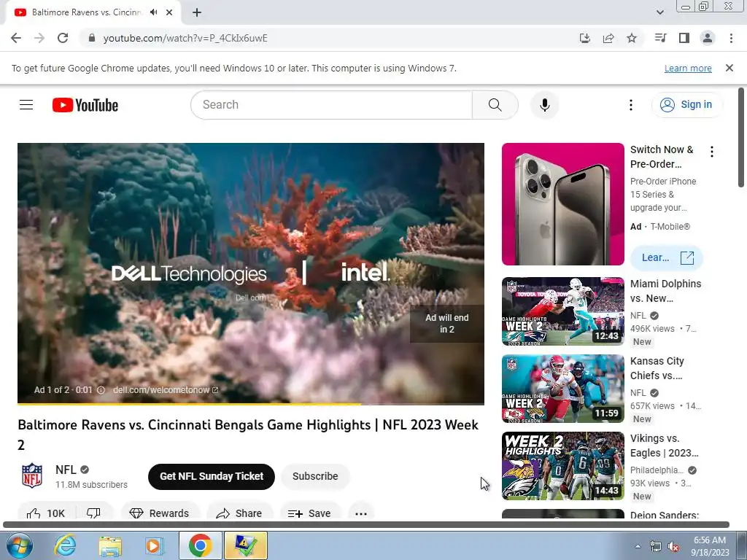
Task: Open Chrome three-dot menu
Action: pos(731,38)
